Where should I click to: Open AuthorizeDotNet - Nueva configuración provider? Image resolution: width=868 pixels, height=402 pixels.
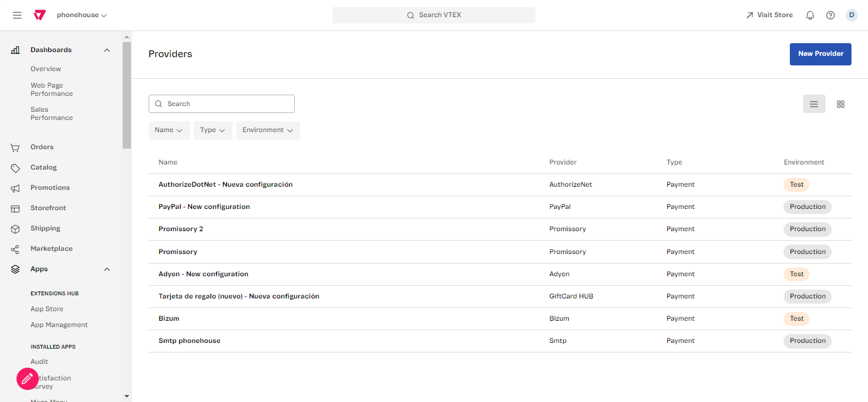coord(226,185)
